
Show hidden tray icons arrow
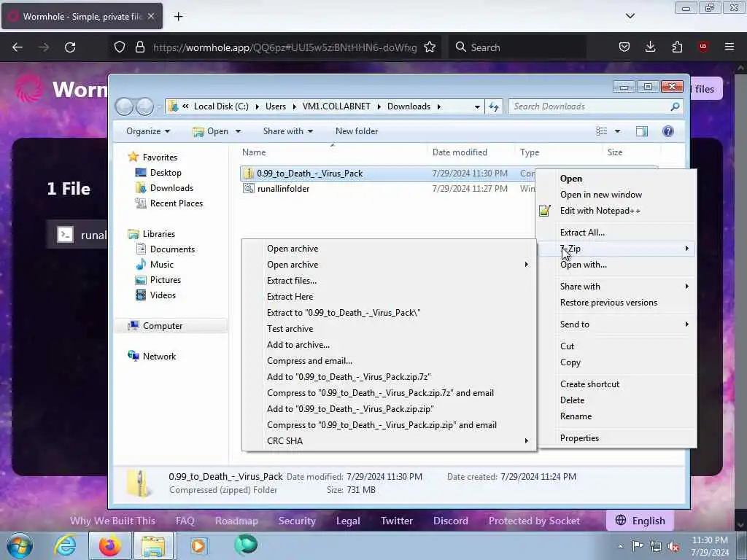point(620,546)
